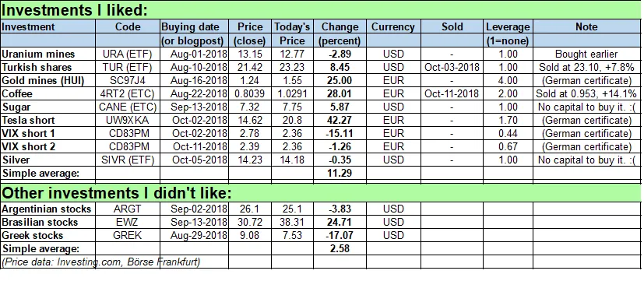Click VIX short 1 today's price 2.36

tap(294, 134)
